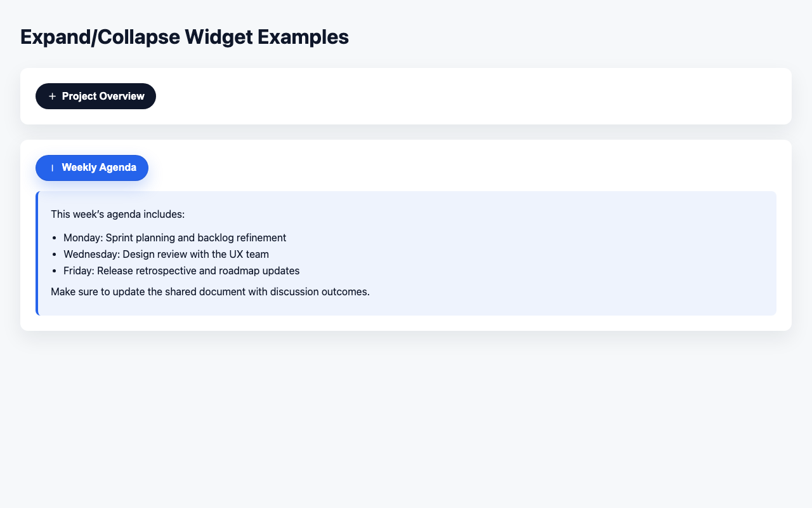812x508 pixels.
Task: Select the Wednesday design review bullet item
Action: click(166, 254)
